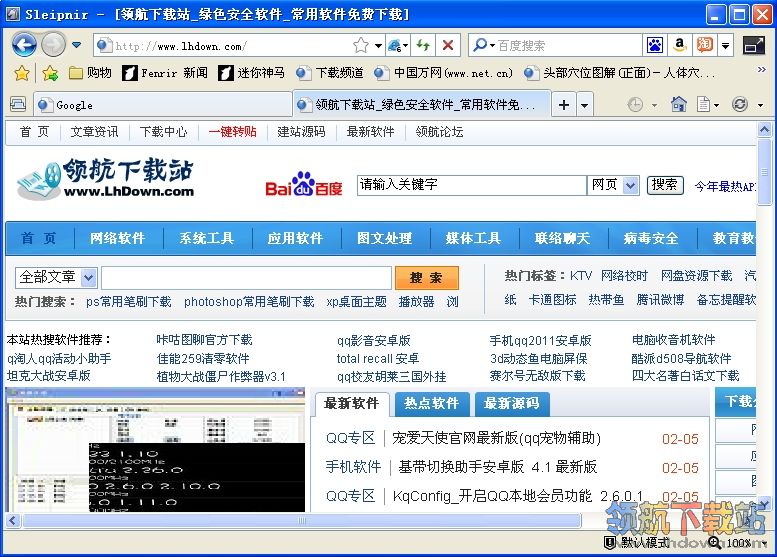The image size is (777, 557).
Task: Click the software screenshot thumbnail
Action: tap(156, 450)
